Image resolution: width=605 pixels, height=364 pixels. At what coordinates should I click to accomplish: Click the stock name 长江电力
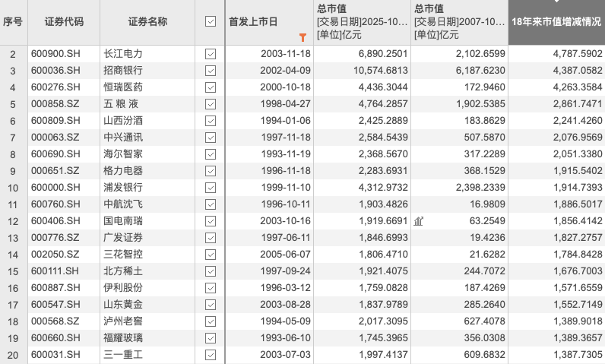click(x=123, y=54)
